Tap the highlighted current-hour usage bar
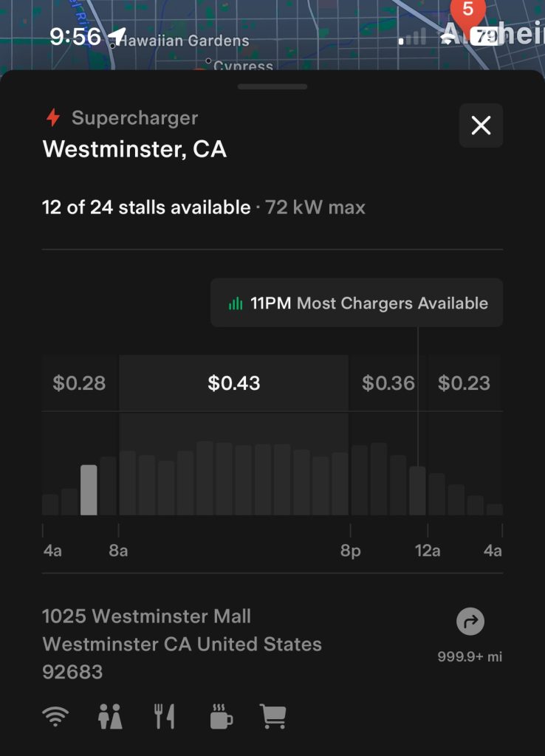Image resolution: width=545 pixels, height=756 pixels. [x=89, y=489]
